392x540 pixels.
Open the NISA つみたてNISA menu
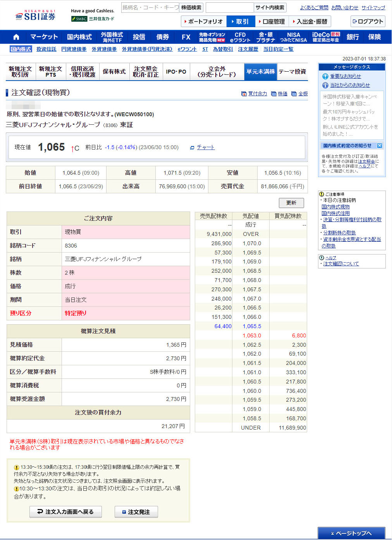pos(293,37)
